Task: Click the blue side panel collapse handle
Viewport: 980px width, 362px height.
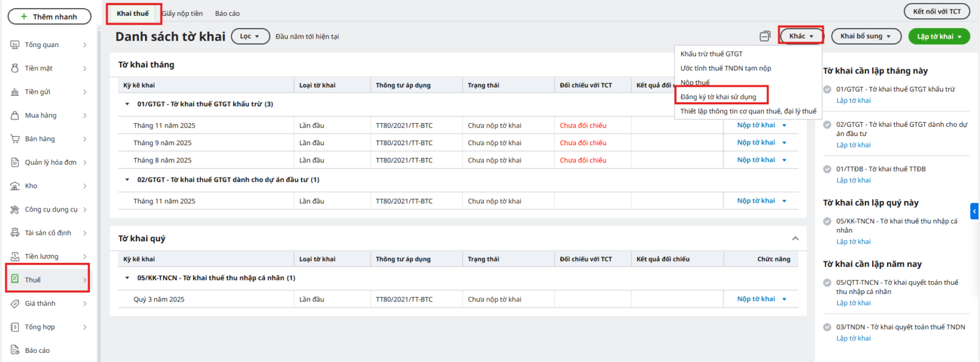Action: pos(974,211)
